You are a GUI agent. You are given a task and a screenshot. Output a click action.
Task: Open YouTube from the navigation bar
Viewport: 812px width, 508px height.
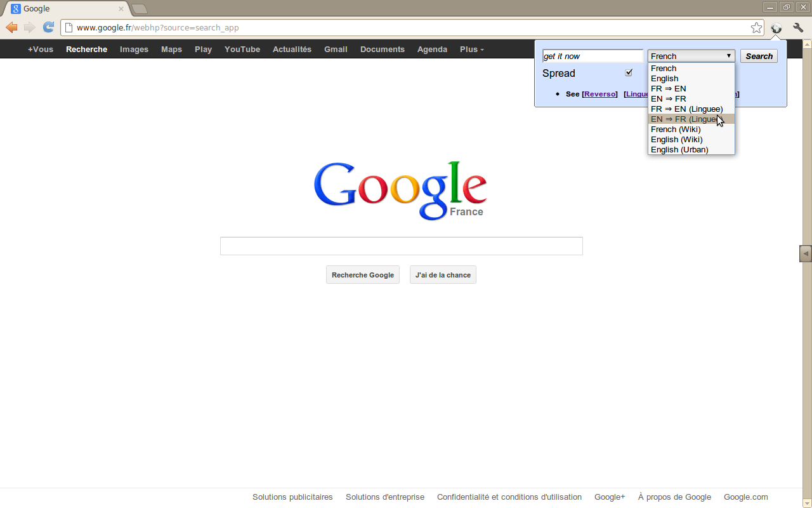[242, 49]
